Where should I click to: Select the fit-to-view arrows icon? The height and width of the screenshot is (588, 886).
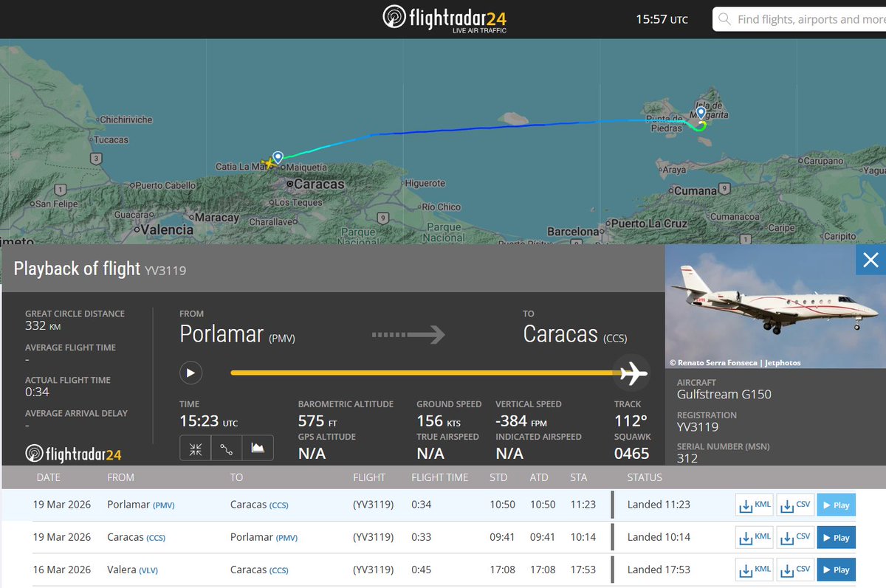195,448
